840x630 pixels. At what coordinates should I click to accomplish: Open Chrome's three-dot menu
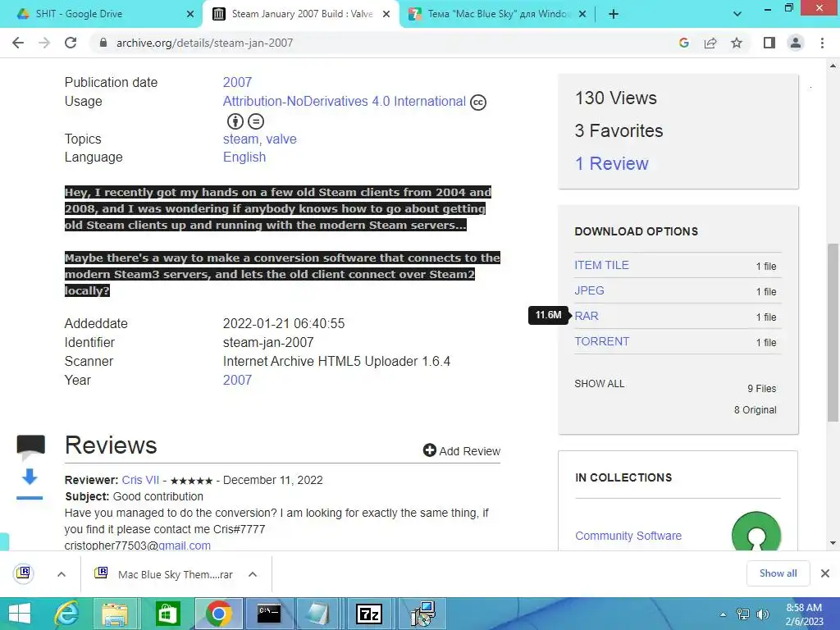(822, 43)
